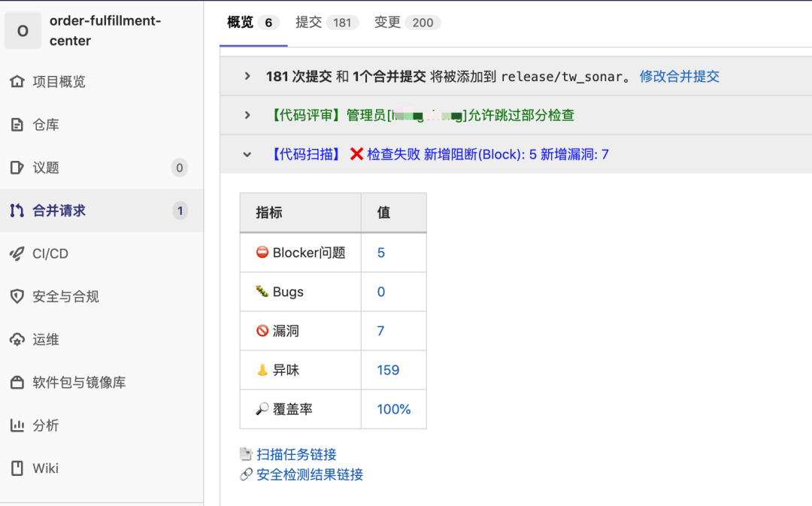The height and width of the screenshot is (506, 812).
Task: Click the nose icon beside 异味
Action: click(262, 370)
